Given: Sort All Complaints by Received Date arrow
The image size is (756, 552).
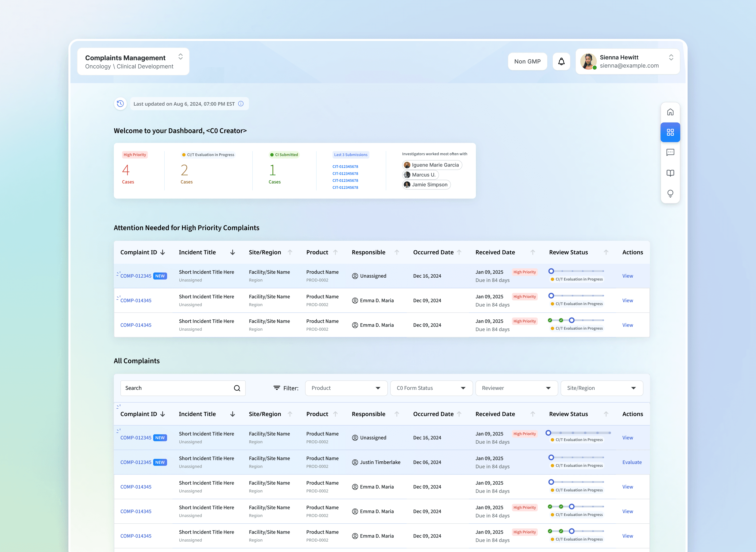Looking at the screenshot, I should (x=533, y=414).
